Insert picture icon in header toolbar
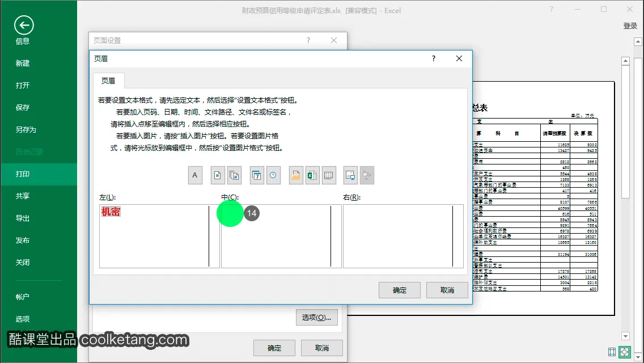Viewport: 644px width, 363px height. coord(350,175)
